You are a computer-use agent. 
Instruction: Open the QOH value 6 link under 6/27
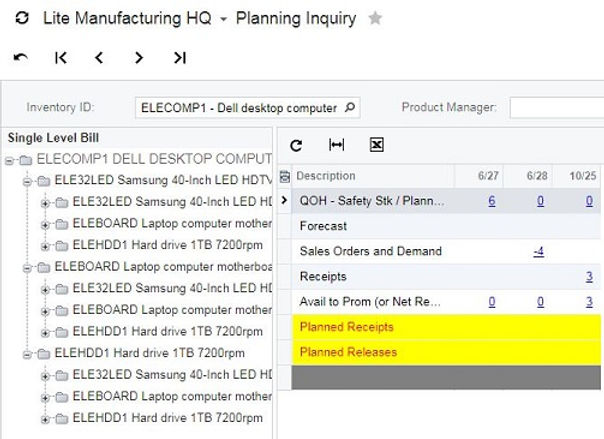coord(492,201)
